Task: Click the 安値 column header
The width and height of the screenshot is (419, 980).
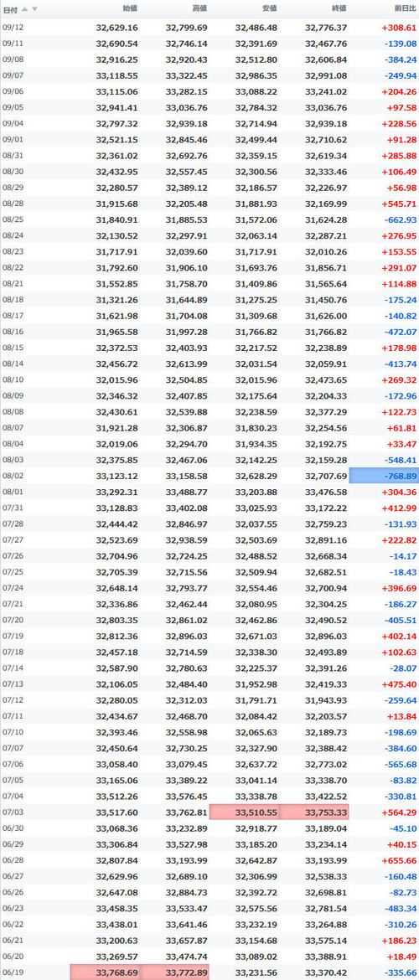Action: 270,8
